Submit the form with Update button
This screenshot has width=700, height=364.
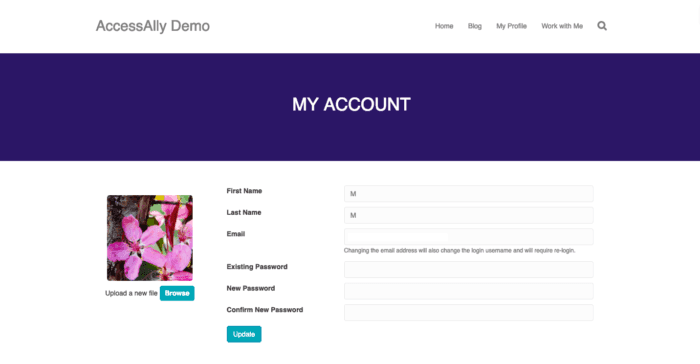click(244, 334)
